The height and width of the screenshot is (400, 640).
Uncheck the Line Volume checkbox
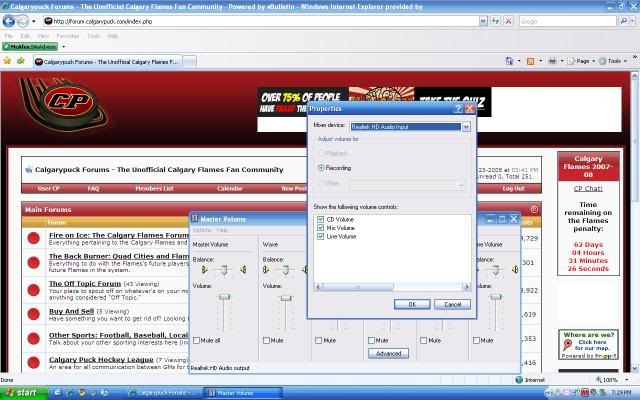(x=320, y=236)
